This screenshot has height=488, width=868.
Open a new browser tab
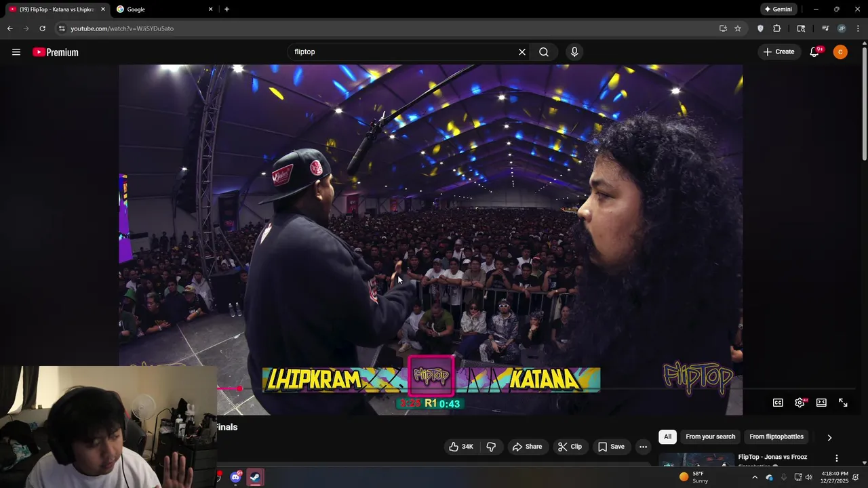click(226, 9)
